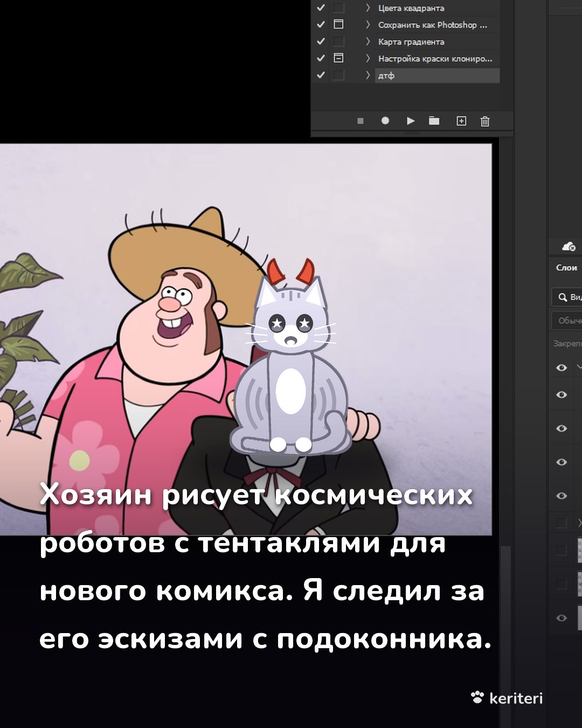Select the Настройка краски клониро action row
The height and width of the screenshot is (728, 582).
[x=437, y=58]
